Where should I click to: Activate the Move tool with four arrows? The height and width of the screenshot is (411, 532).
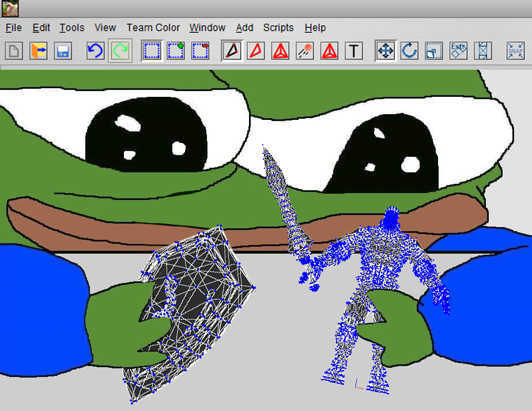(386, 51)
